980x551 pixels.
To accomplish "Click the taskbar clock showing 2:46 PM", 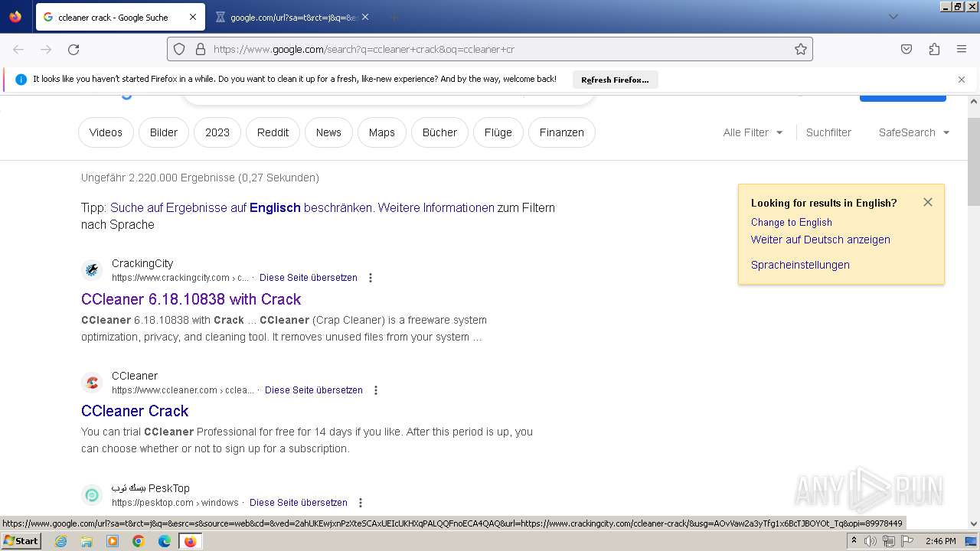I will click(940, 541).
